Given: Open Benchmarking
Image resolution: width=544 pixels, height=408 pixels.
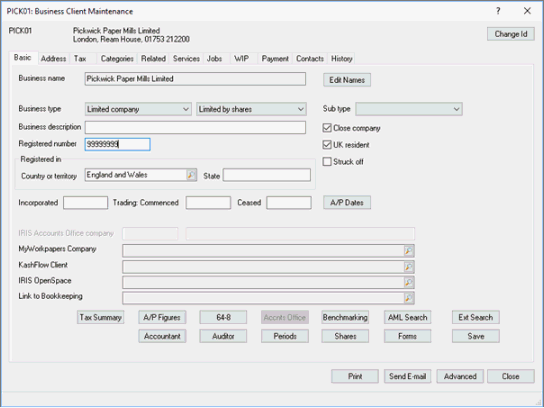Looking at the screenshot, I should pyautogui.click(x=345, y=317).
